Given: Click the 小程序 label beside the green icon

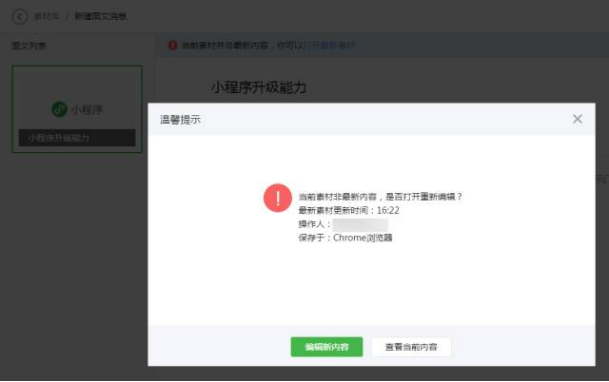Looking at the screenshot, I should [x=87, y=110].
